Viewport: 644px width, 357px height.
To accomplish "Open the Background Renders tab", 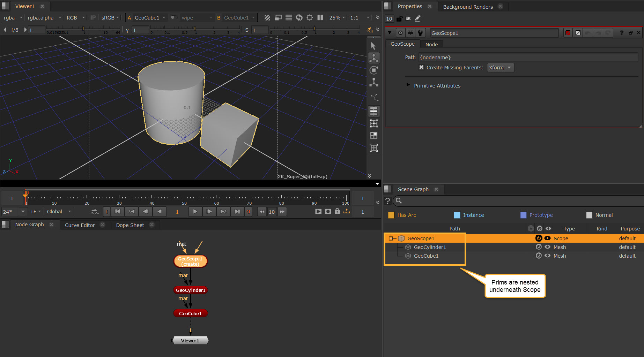I will pos(468,7).
